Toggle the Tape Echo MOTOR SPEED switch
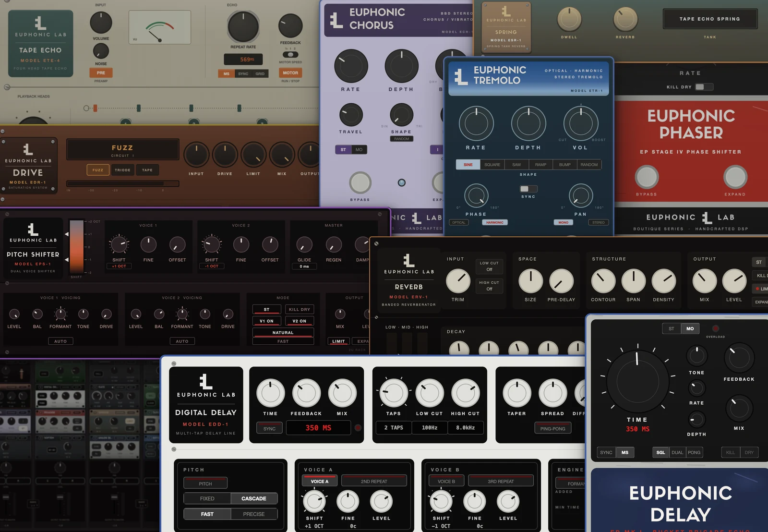768x532 pixels. [x=290, y=55]
